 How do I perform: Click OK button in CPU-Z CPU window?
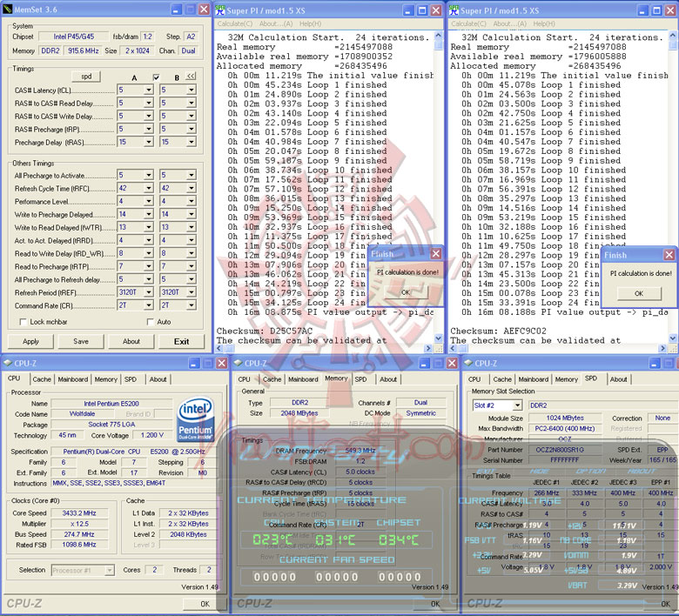coord(205,604)
